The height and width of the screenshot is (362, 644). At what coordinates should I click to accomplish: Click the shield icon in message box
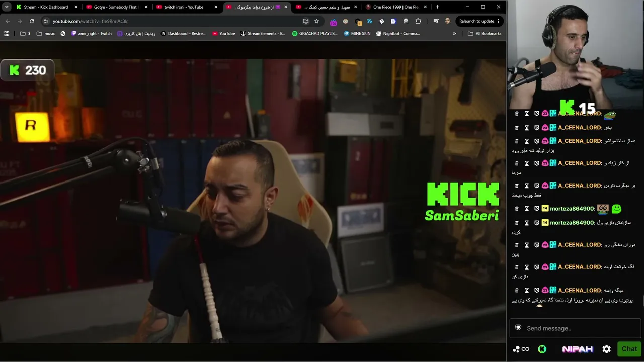518,328
